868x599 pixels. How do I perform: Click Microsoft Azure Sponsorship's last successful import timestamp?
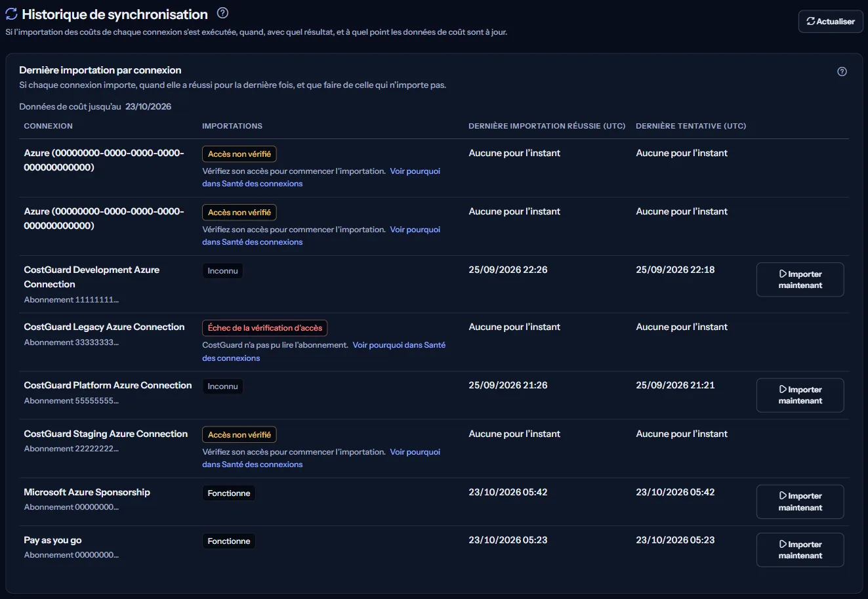pyautogui.click(x=508, y=492)
